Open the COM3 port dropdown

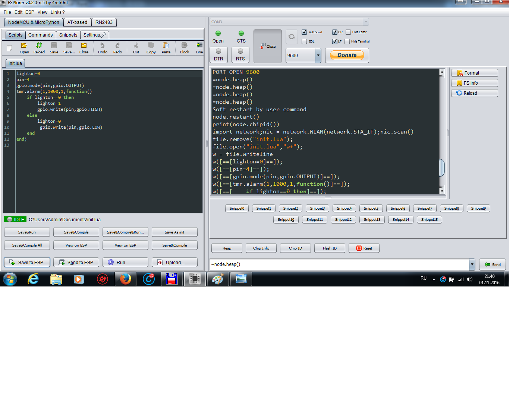click(x=366, y=22)
